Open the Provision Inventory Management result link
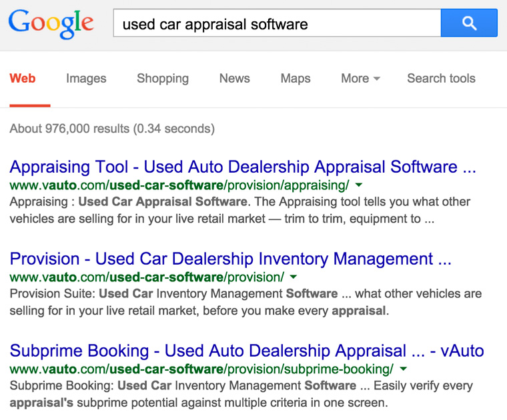Screen dimensions: 507x420 point(231,259)
